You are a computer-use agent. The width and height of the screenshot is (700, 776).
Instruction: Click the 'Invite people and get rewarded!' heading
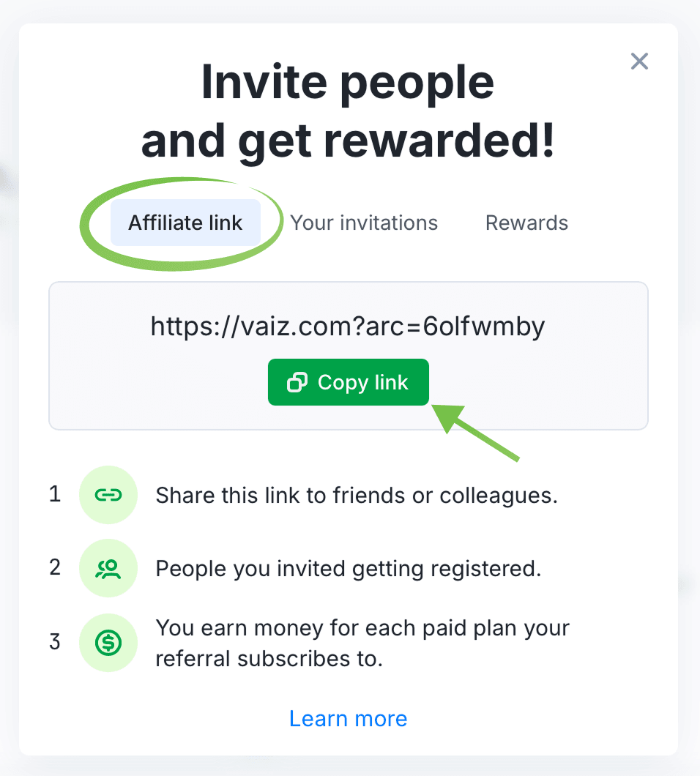tap(348, 111)
